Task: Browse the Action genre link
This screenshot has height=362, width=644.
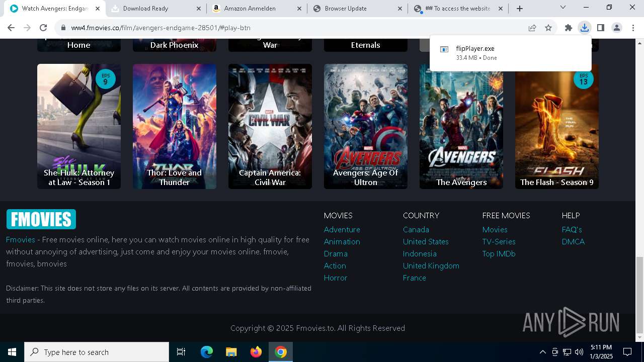Action: click(x=335, y=265)
